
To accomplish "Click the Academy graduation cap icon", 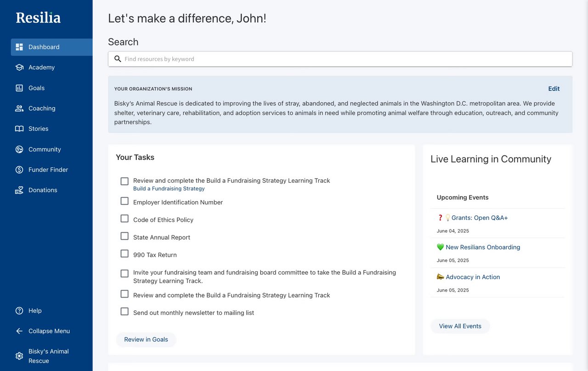I will pos(19,67).
